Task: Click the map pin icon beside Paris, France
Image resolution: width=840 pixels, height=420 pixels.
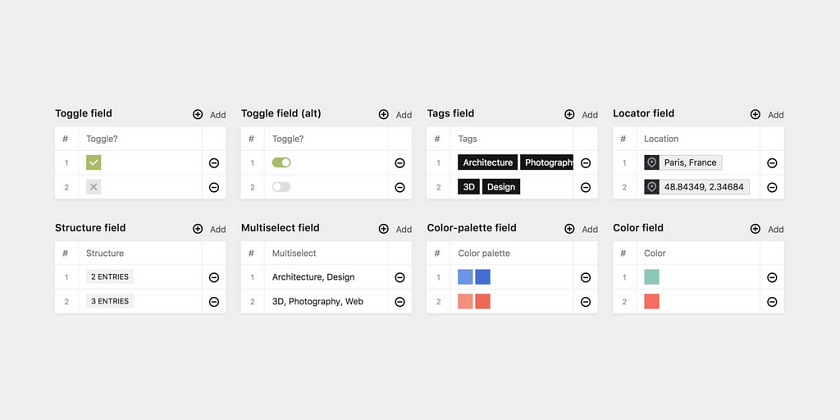Action: tap(651, 162)
